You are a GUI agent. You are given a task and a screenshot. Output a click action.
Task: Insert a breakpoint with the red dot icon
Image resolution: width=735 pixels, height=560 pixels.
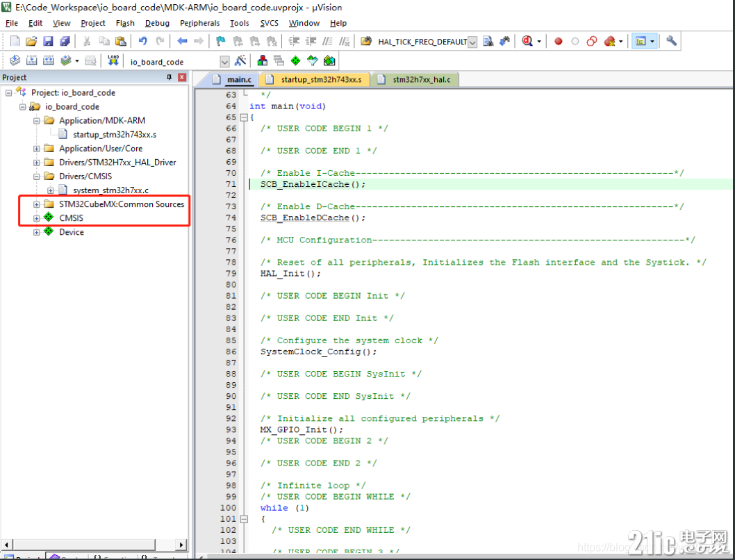(x=559, y=41)
